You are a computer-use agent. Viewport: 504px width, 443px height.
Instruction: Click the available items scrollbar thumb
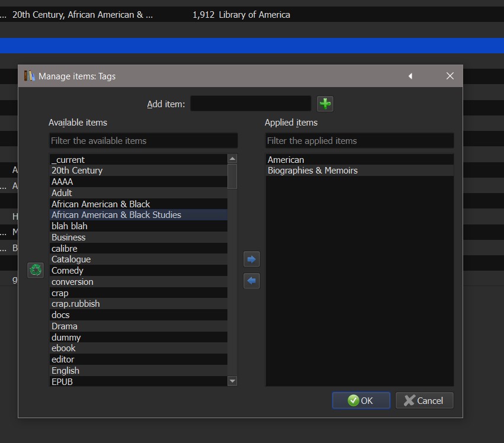click(x=232, y=176)
